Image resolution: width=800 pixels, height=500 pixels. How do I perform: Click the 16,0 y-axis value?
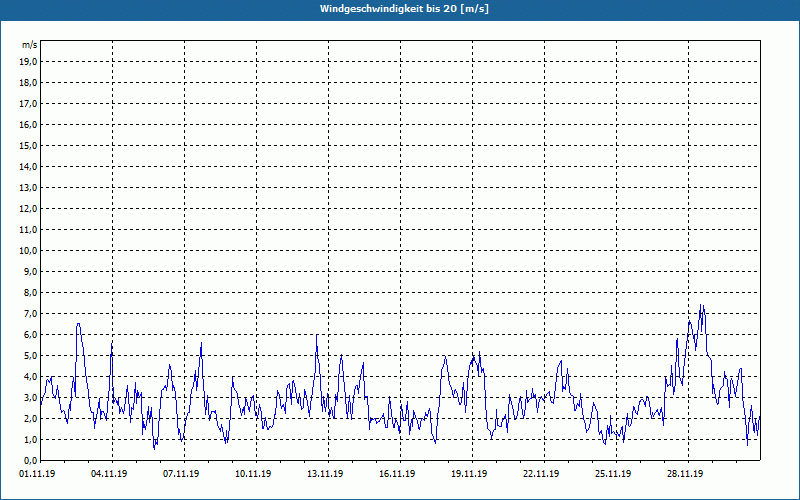click(x=29, y=124)
